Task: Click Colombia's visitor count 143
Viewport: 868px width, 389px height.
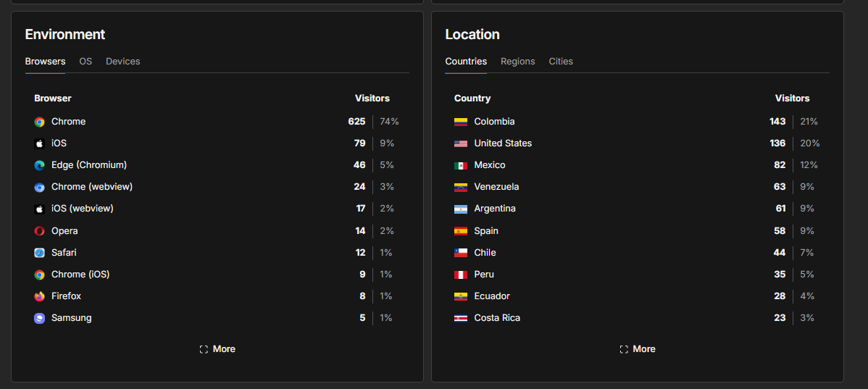Action: (777, 121)
